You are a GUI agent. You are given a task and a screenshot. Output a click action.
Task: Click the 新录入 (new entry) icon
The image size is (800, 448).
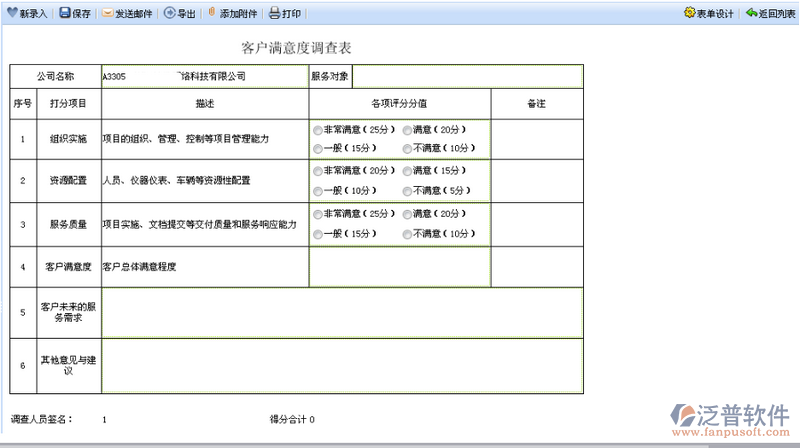(x=11, y=14)
